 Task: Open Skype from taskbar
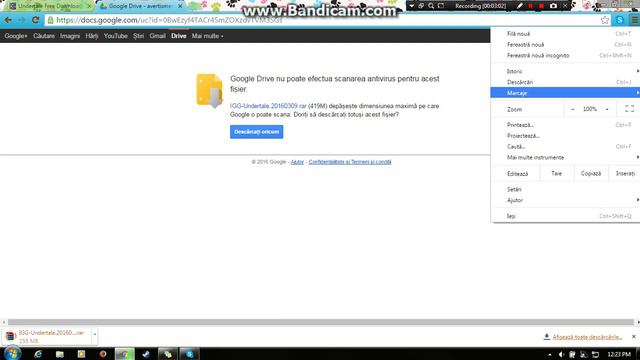[189, 354]
